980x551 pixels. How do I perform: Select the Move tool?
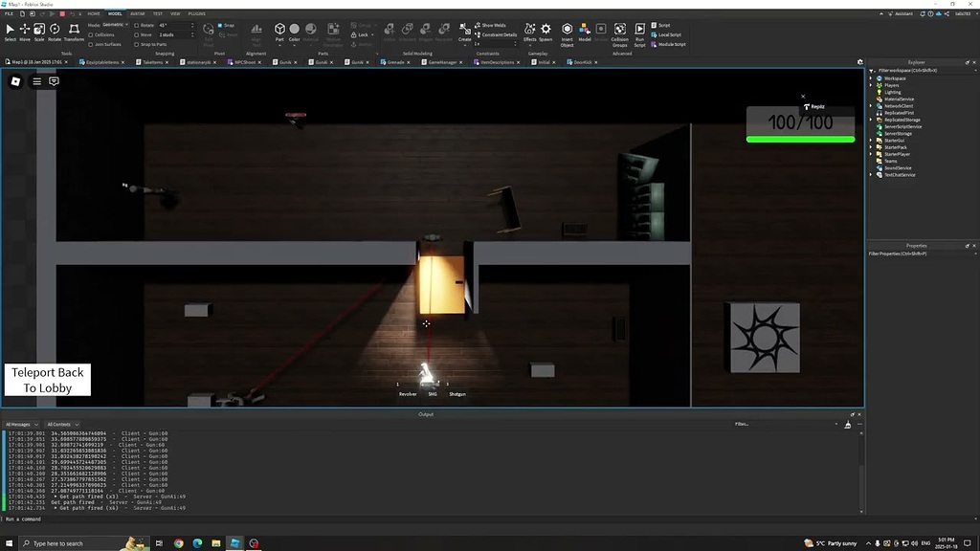25,30
